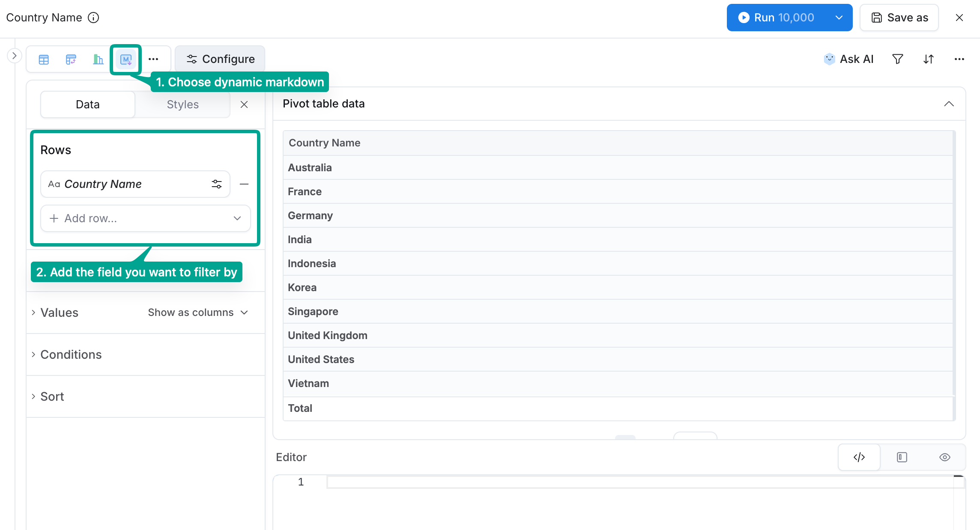Open the Ask AI assistant
The width and height of the screenshot is (980, 530).
point(848,59)
